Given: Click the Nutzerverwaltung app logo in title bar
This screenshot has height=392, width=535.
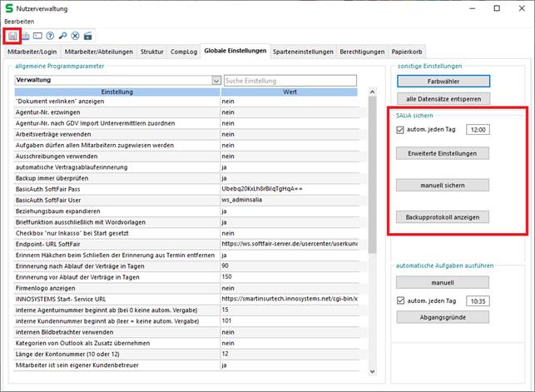Looking at the screenshot, I should 9,7.
